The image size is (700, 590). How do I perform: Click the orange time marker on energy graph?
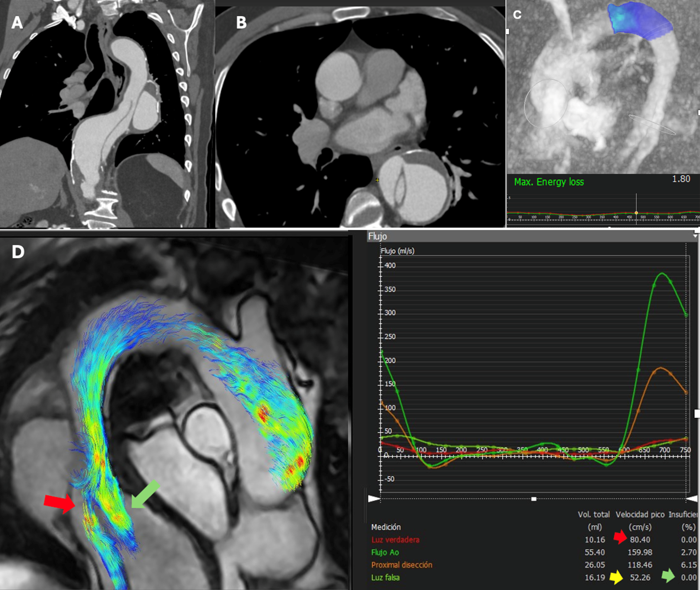[x=636, y=213]
